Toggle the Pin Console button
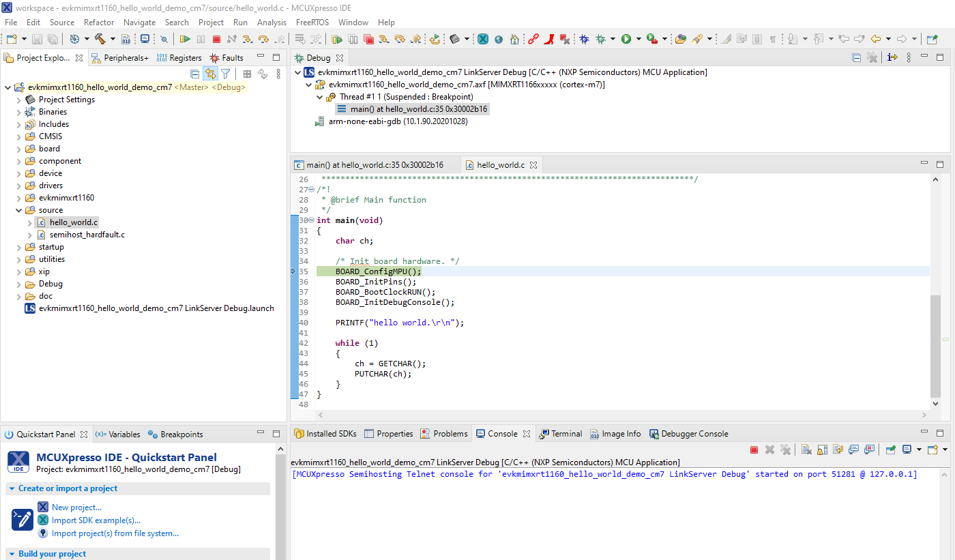955x560 pixels. [x=891, y=450]
